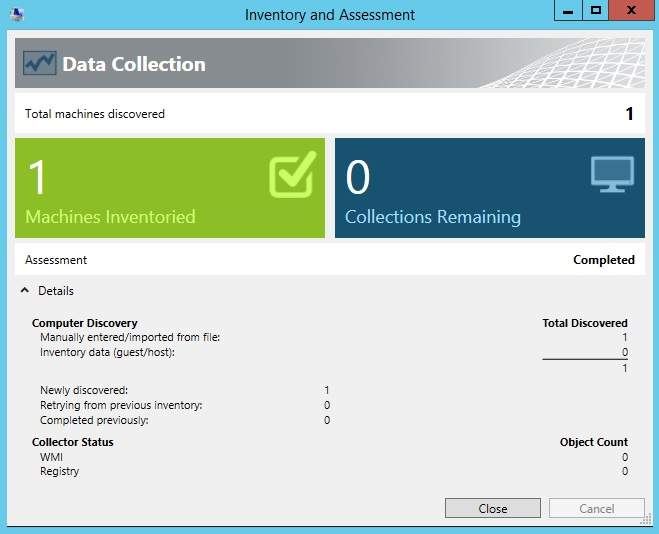The image size is (659, 534).
Task: Collapse the Details section arrow
Action: [25, 291]
